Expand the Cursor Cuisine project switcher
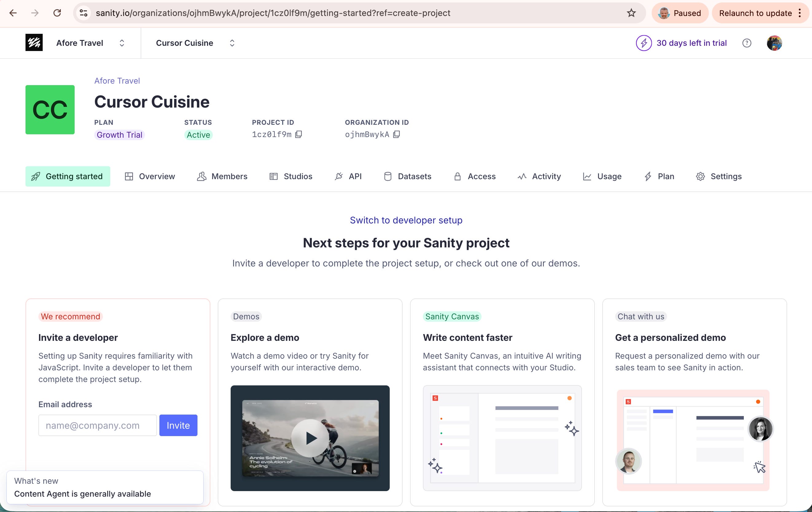Viewport: 812px width, 512px height. tap(232, 43)
